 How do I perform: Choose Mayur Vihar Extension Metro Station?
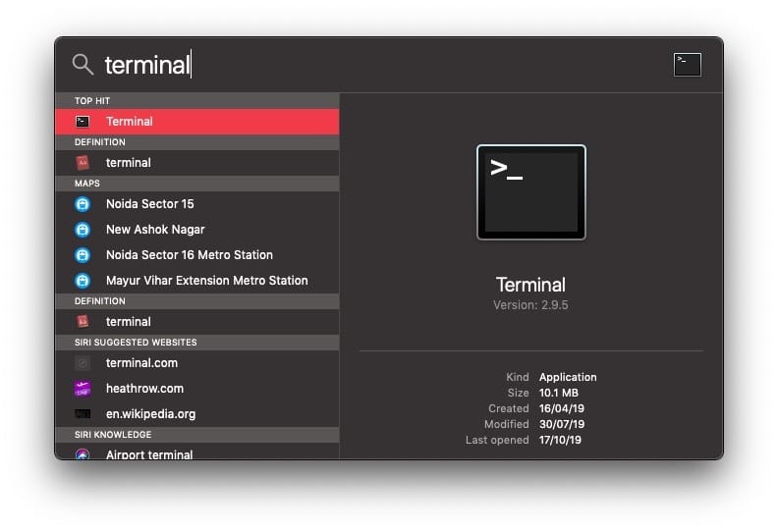point(206,281)
